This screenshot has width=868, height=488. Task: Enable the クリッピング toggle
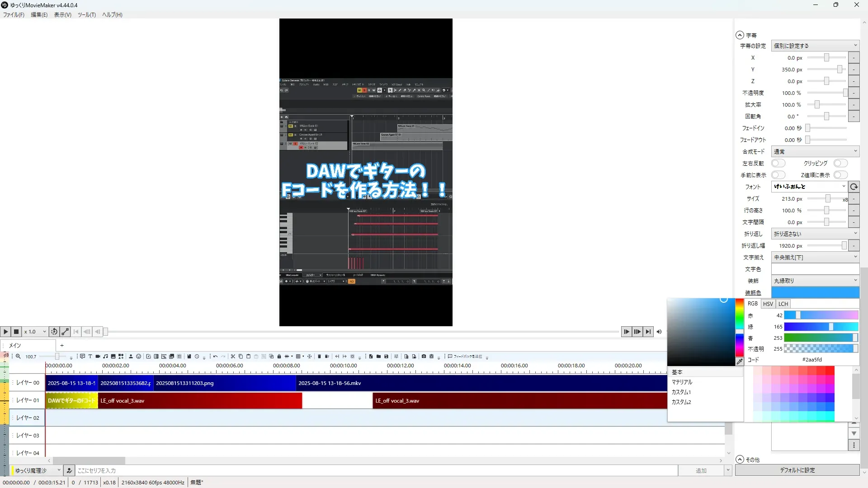[840, 163]
